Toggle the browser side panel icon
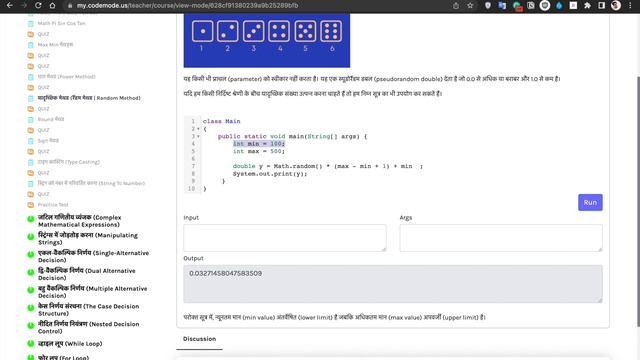 (x=602, y=5)
